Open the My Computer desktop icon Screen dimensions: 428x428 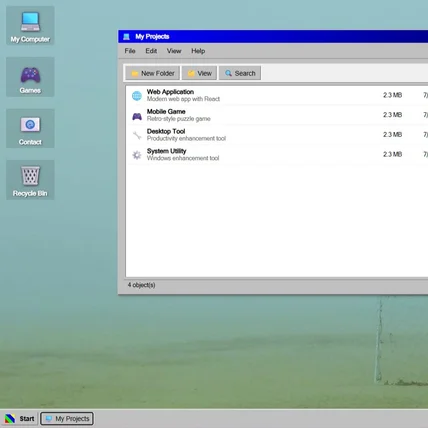(30, 26)
